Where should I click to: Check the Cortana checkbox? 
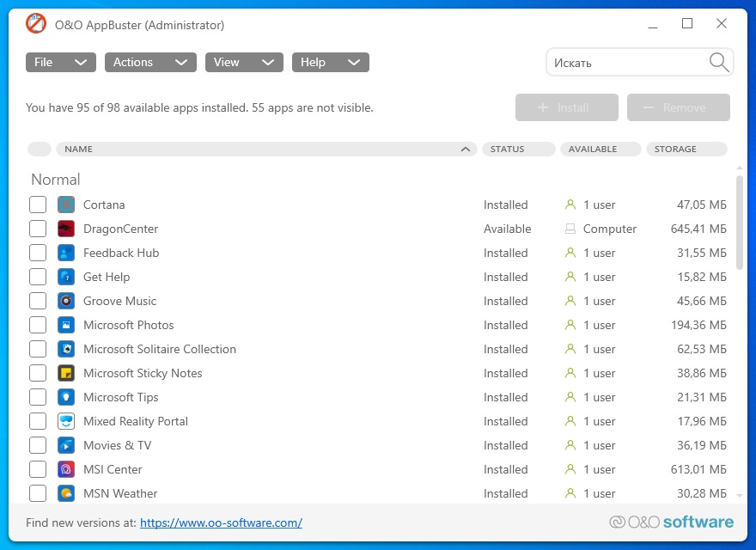[x=38, y=205]
